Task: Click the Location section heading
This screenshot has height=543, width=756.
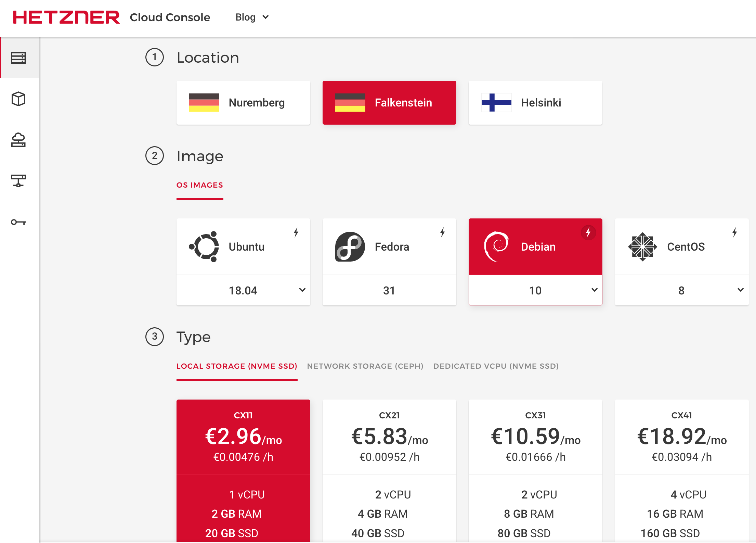Action: [x=208, y=58]
